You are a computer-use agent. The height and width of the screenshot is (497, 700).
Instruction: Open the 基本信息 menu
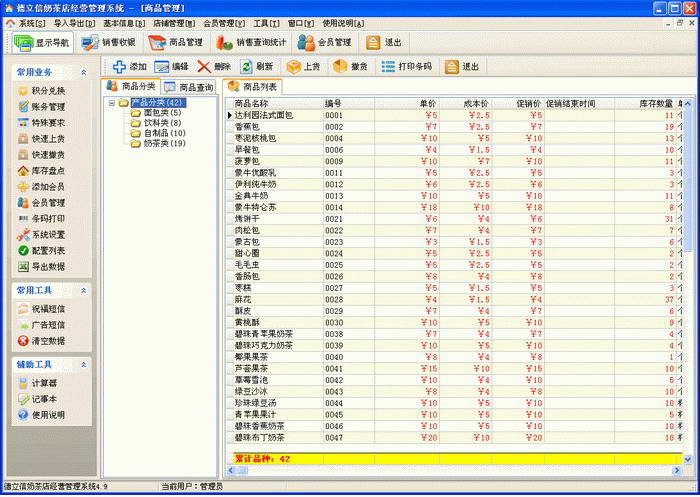tap(124, 23)
